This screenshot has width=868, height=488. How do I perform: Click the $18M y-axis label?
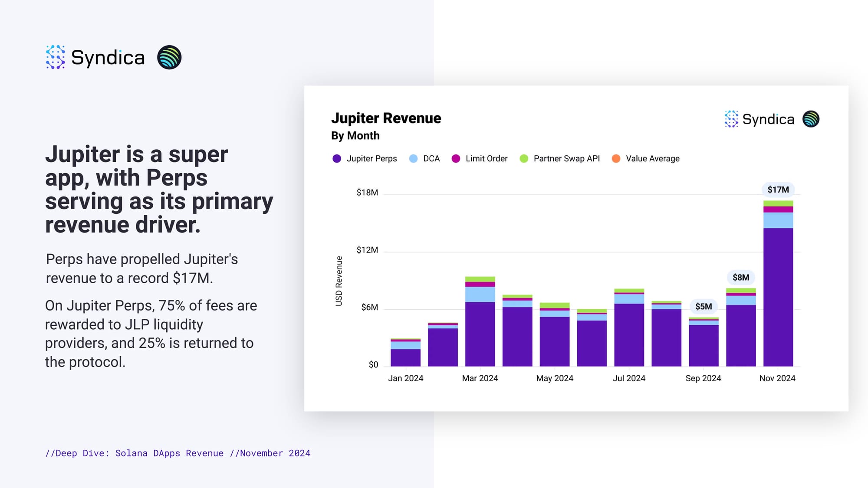(x=367, y=193)
